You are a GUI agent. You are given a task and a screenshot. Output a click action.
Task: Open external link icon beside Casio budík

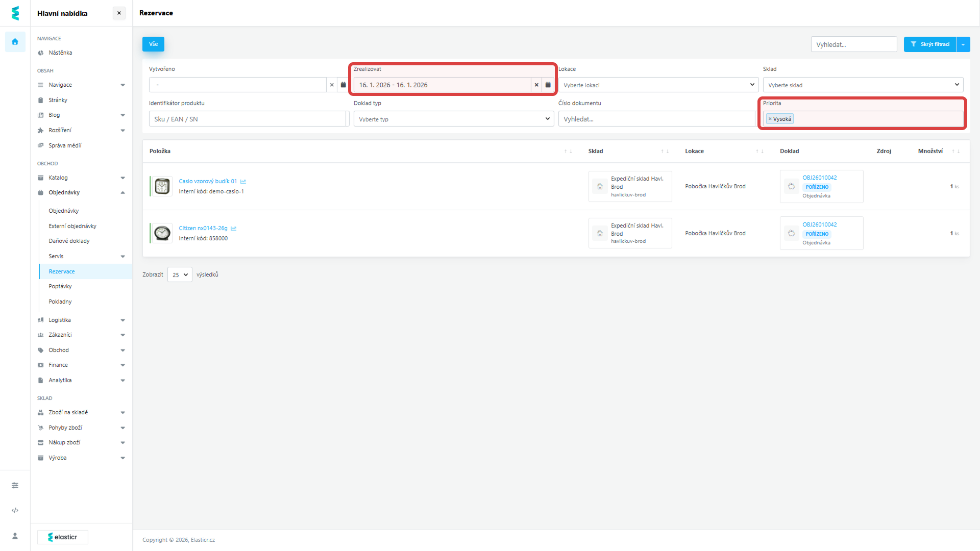coord(243,182)
